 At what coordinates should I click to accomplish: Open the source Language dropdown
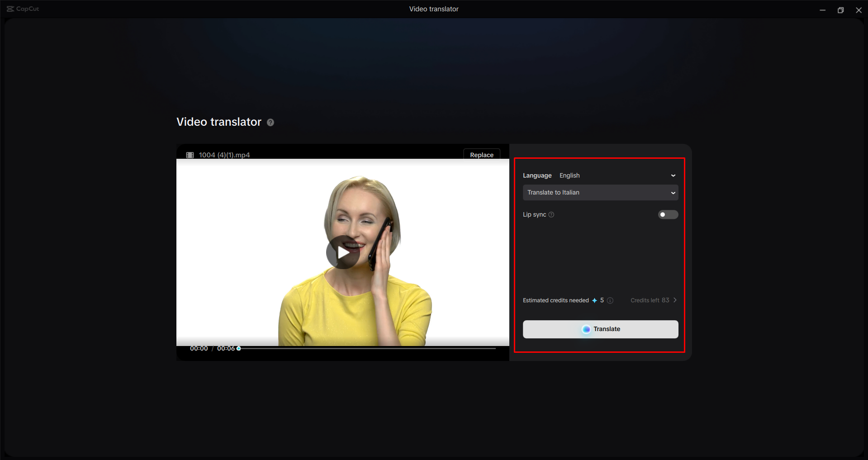coord(673,175)
